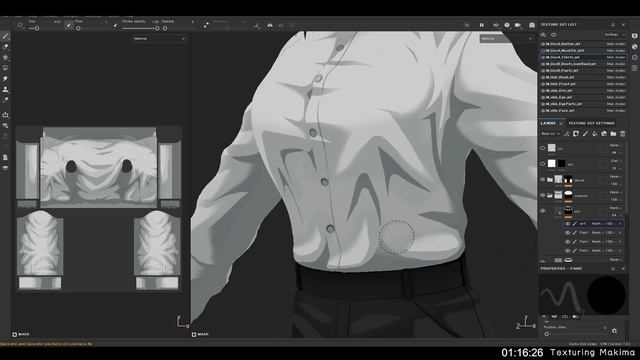Switch to the Layers tab
The height and width of the screenshot is (360, 640).
548,123
